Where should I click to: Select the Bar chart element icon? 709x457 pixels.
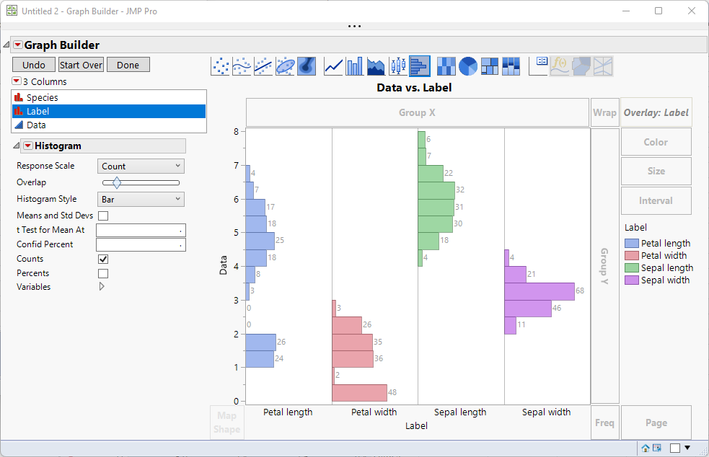pos(354,66)
